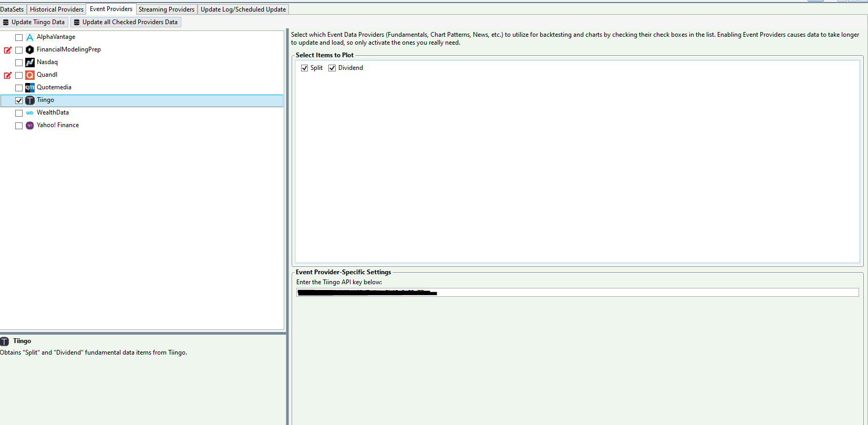The image size is (868, 425).
Task: Click the red edit icon beside Quandl
Action: 8,75
